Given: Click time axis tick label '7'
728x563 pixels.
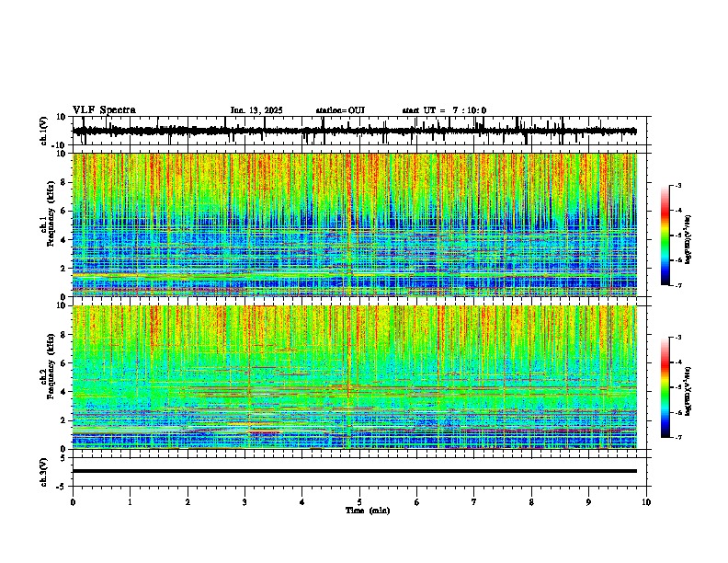Looking at the screenshot, I should (474, 502).
